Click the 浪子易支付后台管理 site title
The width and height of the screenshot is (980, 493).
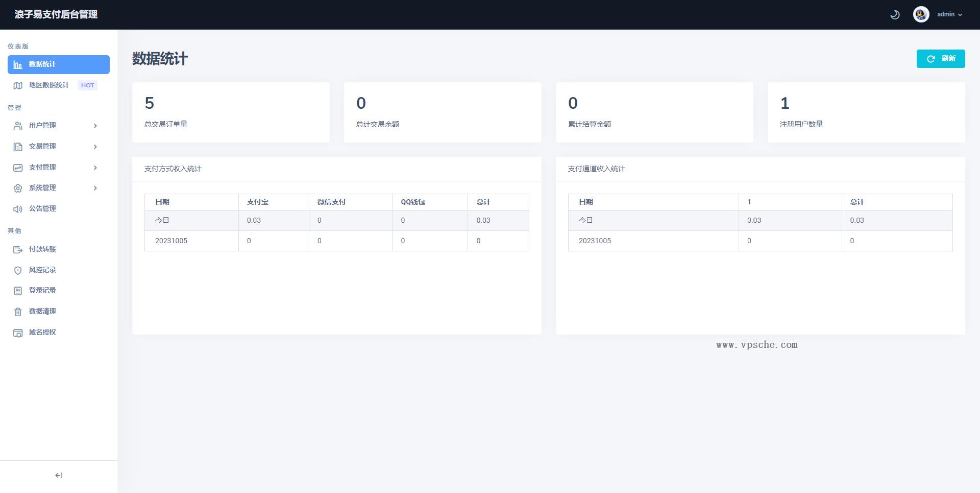pyautogui.click(x=56, y=14)
